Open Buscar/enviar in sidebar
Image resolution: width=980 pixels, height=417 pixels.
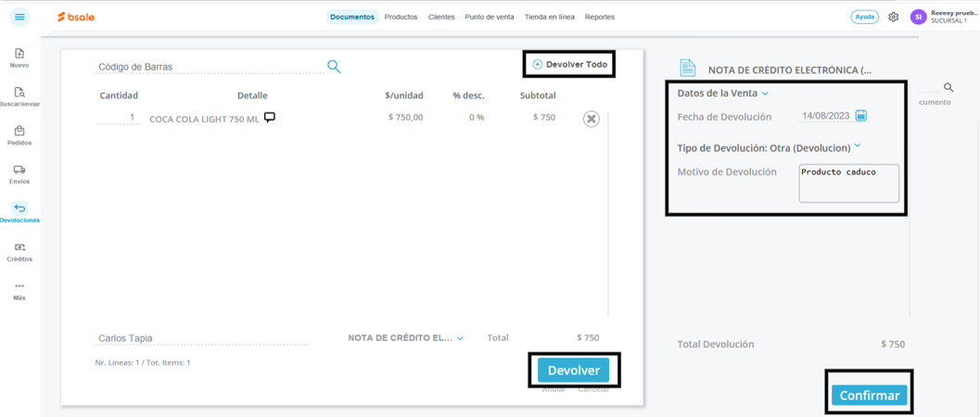click(19, 96)
